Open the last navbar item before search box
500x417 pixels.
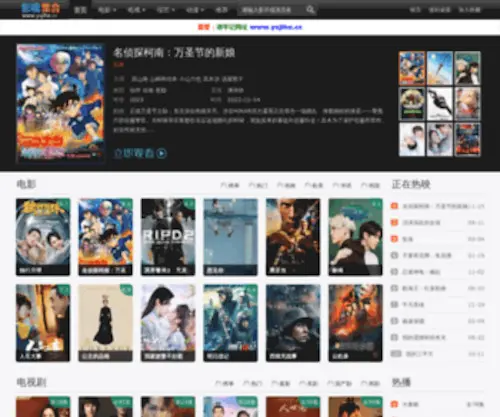click(222, 10)
